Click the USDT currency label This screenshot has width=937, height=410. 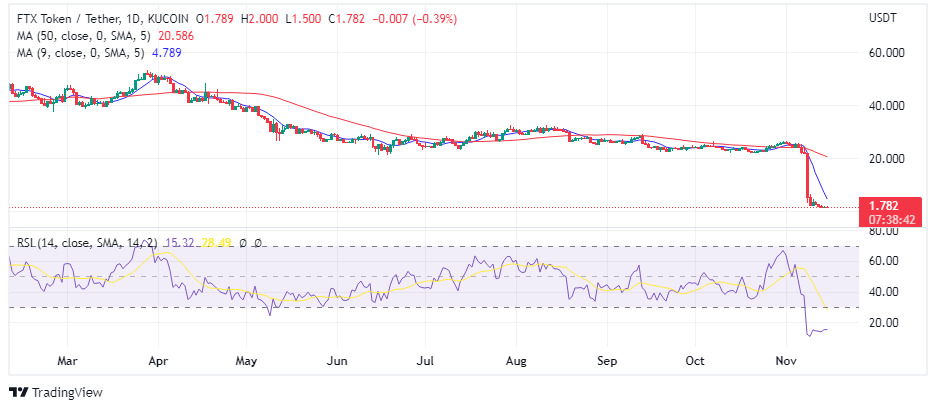tap(882, 18)
